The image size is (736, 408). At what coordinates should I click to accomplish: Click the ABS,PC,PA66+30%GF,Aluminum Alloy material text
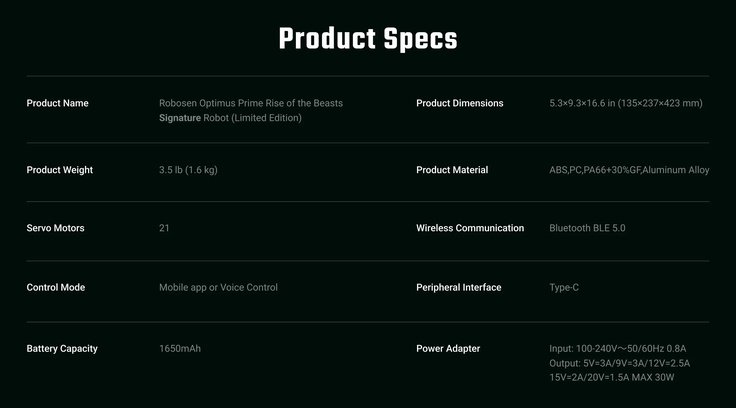point(629,170)
